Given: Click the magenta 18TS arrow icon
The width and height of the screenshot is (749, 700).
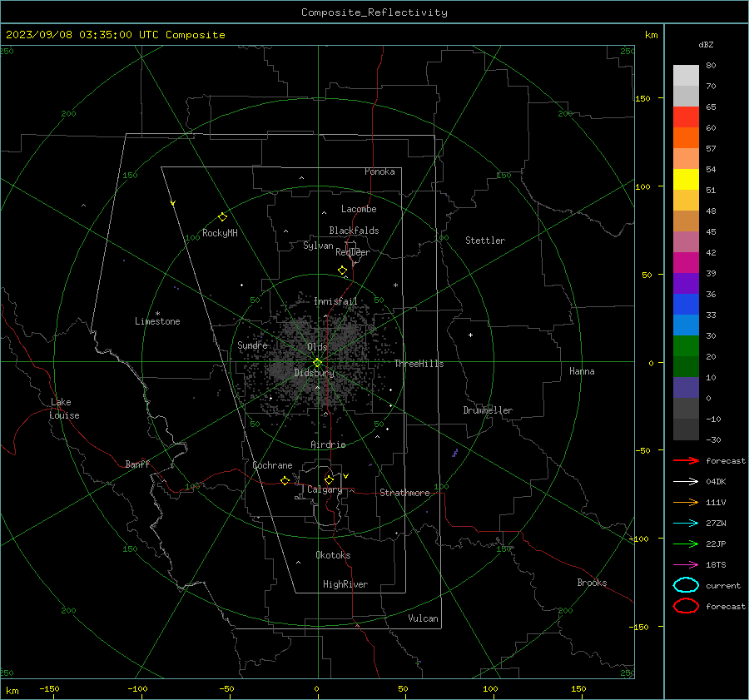Looking at the screenshot, I should [686, 565].
